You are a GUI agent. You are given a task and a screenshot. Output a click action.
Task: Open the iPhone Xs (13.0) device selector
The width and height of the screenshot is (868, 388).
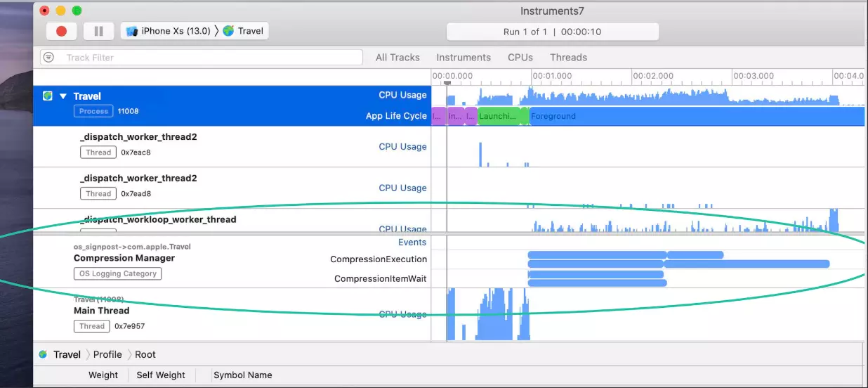click(x=169, y=31)
